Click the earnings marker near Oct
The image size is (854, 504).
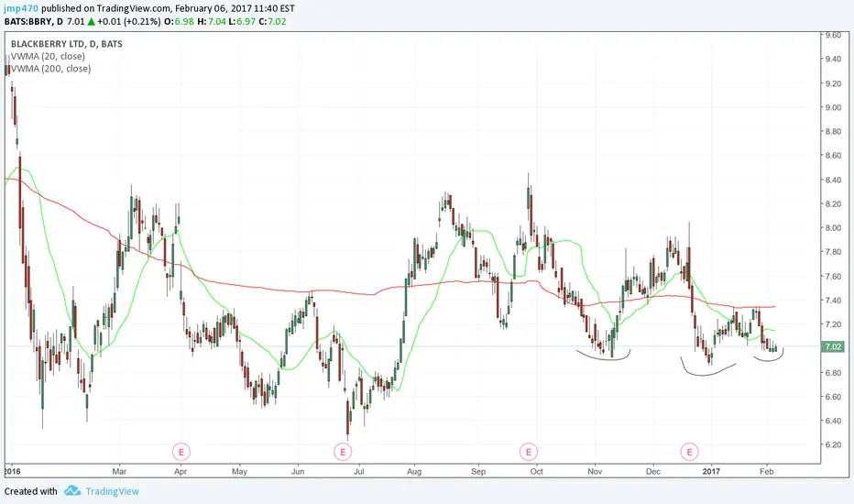click(529, 452)
